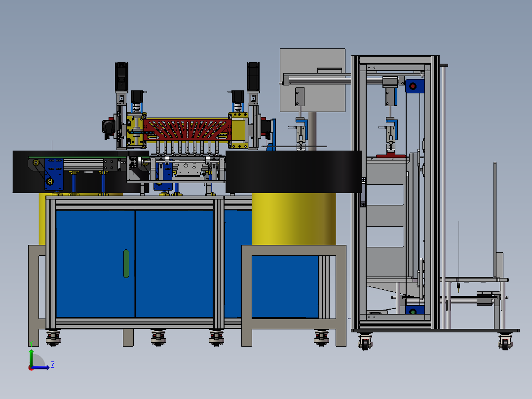Select the blue pulley block with red center
The width and height of the screenshot is (532, 399).
coord(415,86)
